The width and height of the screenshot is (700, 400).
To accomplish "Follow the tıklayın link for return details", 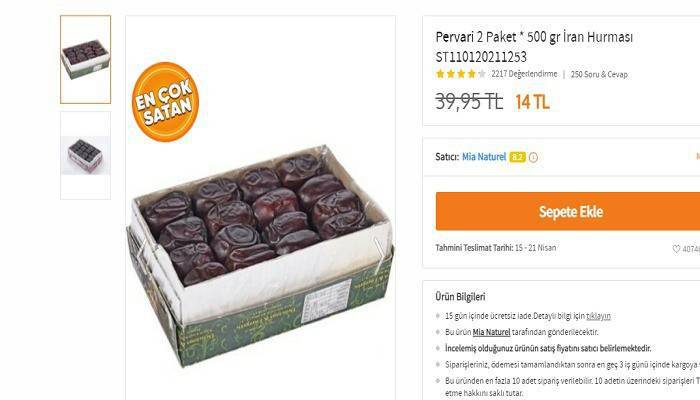I will point(598,316).
